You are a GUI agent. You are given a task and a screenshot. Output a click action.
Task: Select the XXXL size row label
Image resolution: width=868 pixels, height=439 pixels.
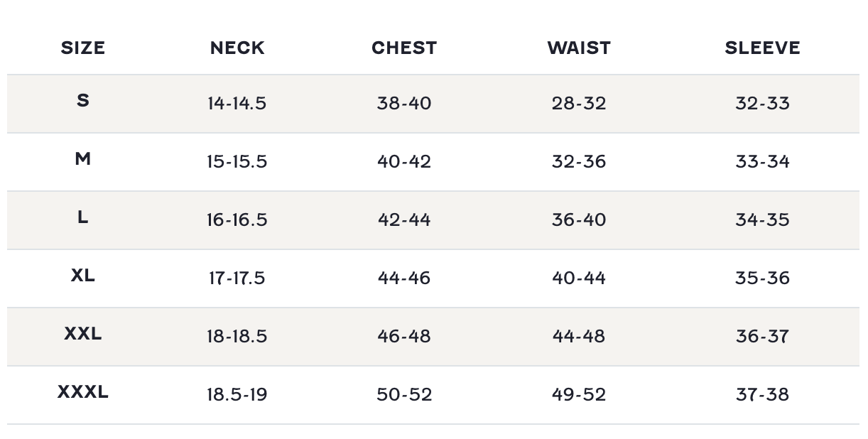(x=83, y=392)
